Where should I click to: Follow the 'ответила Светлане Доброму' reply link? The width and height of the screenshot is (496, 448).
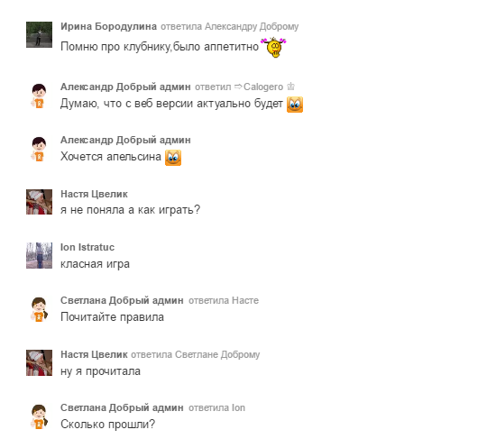[x=195, y=355]
